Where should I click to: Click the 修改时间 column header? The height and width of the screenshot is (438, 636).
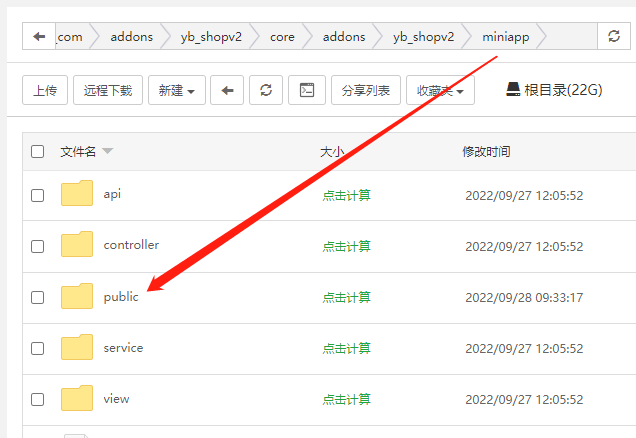pos(486,152)
